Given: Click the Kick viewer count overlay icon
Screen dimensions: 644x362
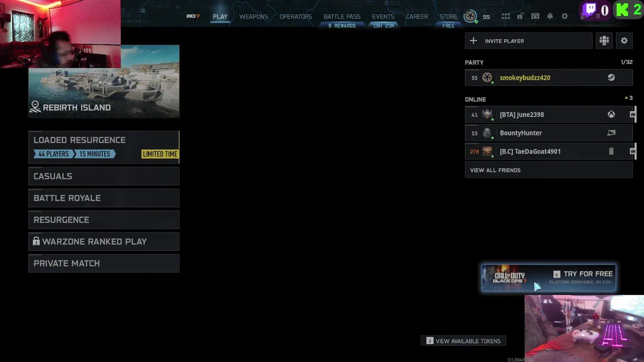Looking at the screenshot, I should point(622,10).
